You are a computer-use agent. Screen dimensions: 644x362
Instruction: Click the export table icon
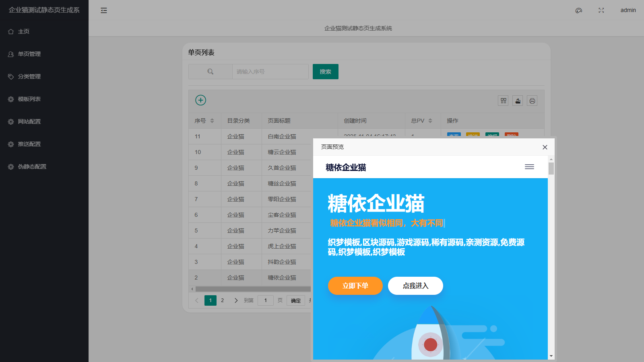coord(518,101)
